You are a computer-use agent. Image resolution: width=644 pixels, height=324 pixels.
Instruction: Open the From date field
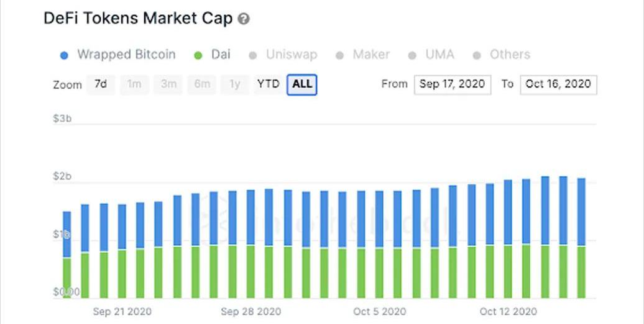pos(452,84)
